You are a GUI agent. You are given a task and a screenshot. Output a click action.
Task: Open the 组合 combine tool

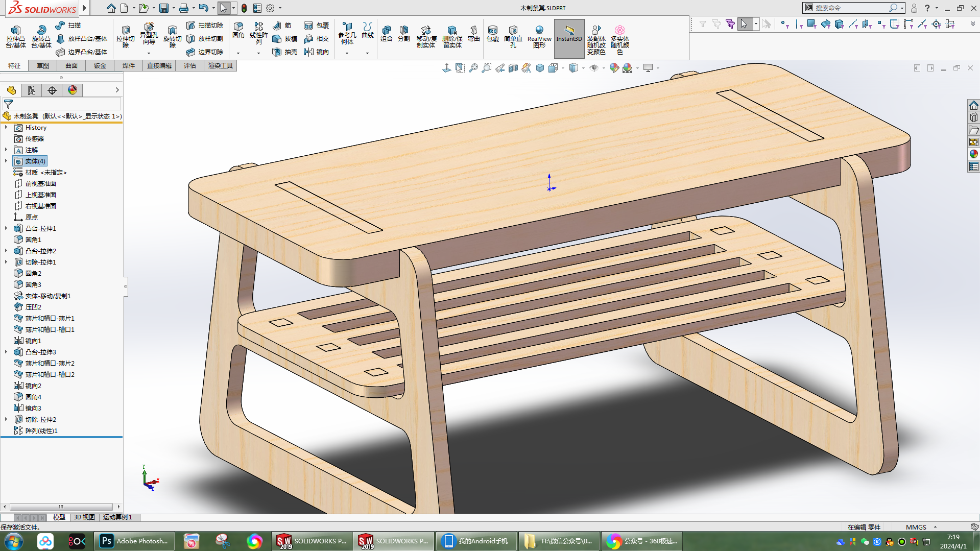387,33
